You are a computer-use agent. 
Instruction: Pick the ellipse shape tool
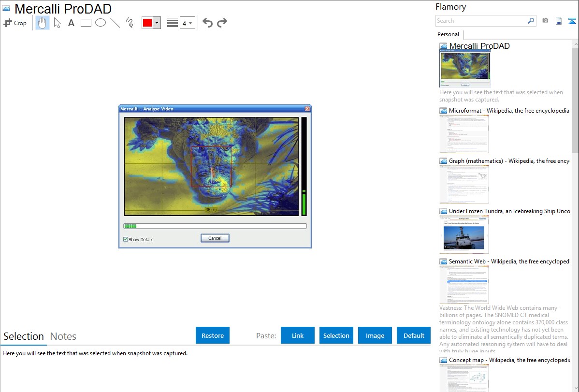101,23
